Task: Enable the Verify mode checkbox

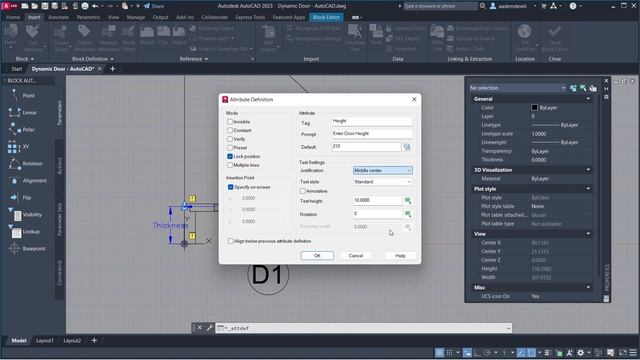Action: coord(230,139)
